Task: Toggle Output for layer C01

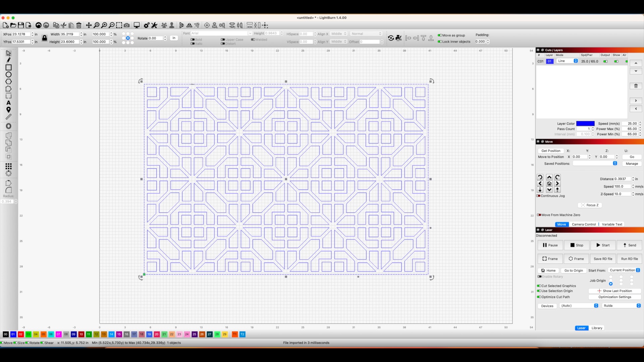Action: (x=605, y=61)
